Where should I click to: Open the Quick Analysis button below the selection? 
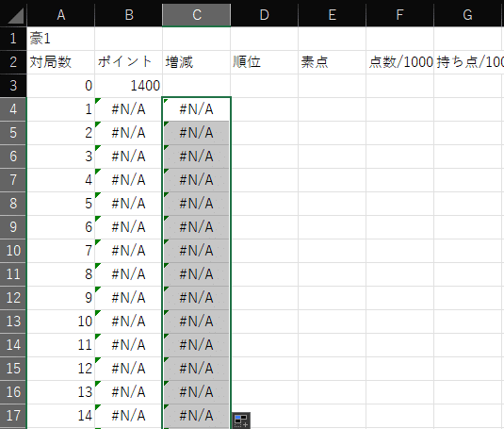pyautogui.click(x=241, y=421)
